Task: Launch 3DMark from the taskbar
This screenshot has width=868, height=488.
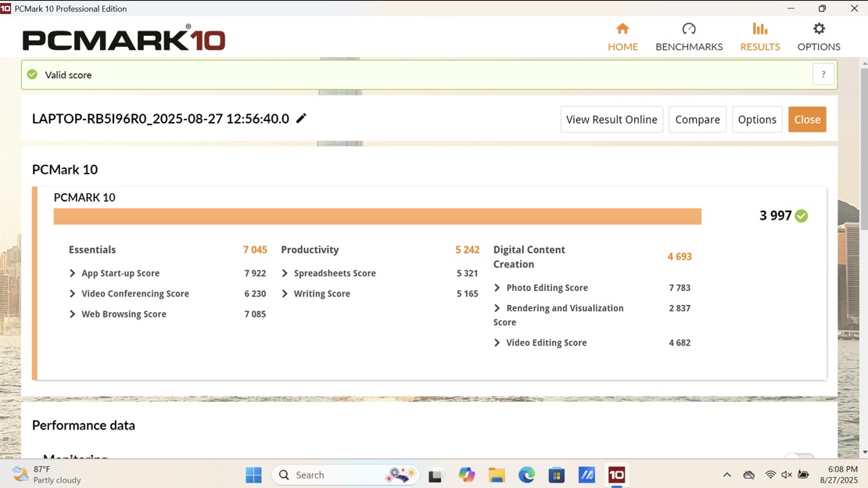Action: click(x=586, y=475)
